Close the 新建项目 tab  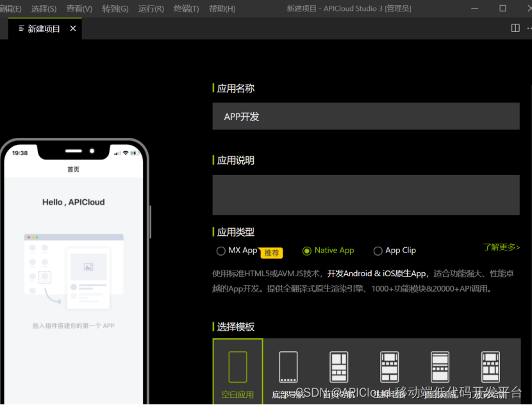point(73,28)
